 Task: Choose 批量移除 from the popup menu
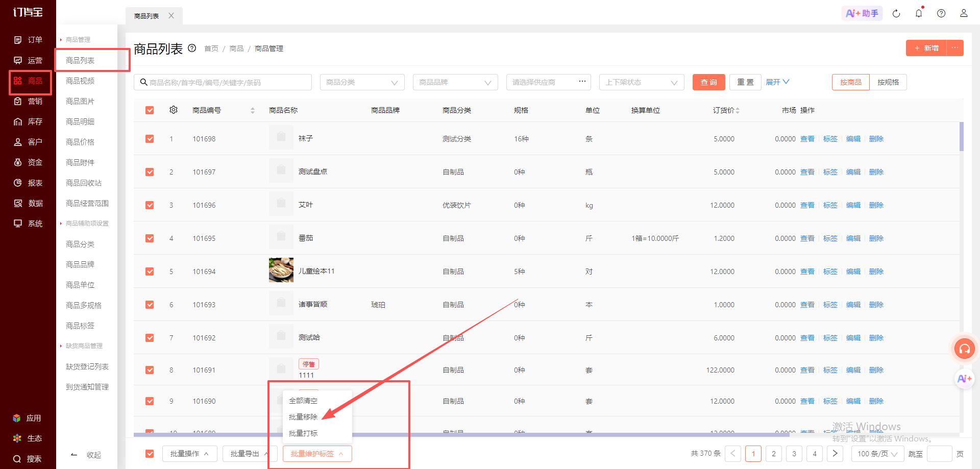[303, 417]
